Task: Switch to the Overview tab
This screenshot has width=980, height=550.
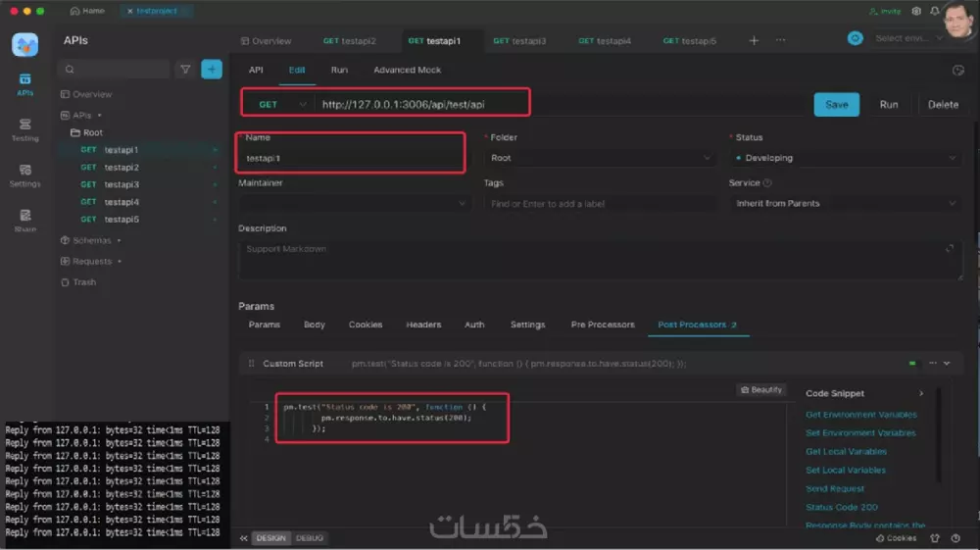Action: [267, 41]
